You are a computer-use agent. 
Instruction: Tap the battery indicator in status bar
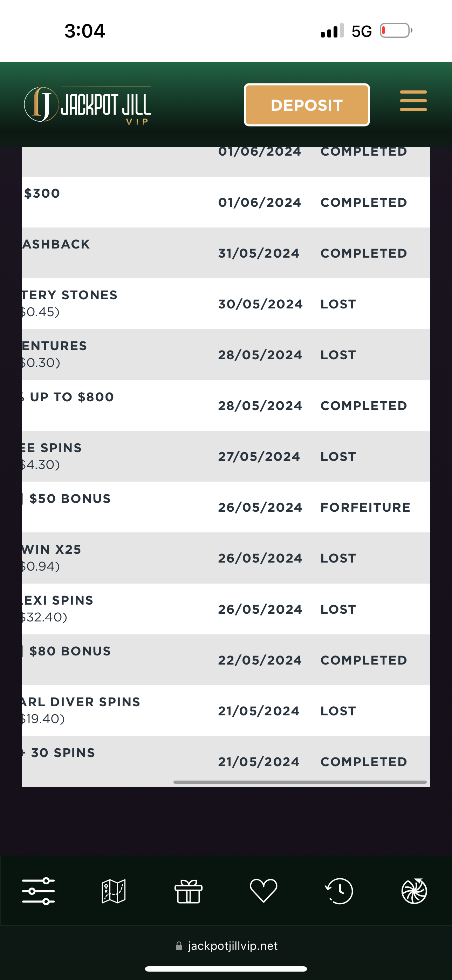pos(396,31)
